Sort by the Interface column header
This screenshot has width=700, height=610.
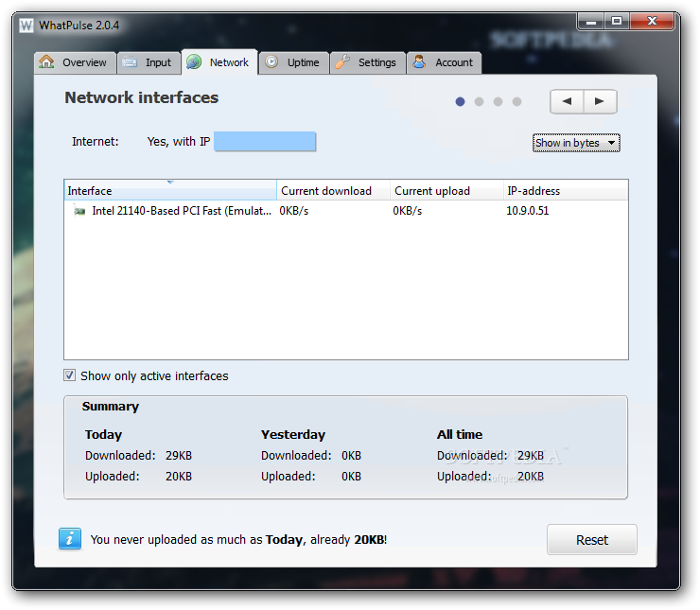click(170, 190)
